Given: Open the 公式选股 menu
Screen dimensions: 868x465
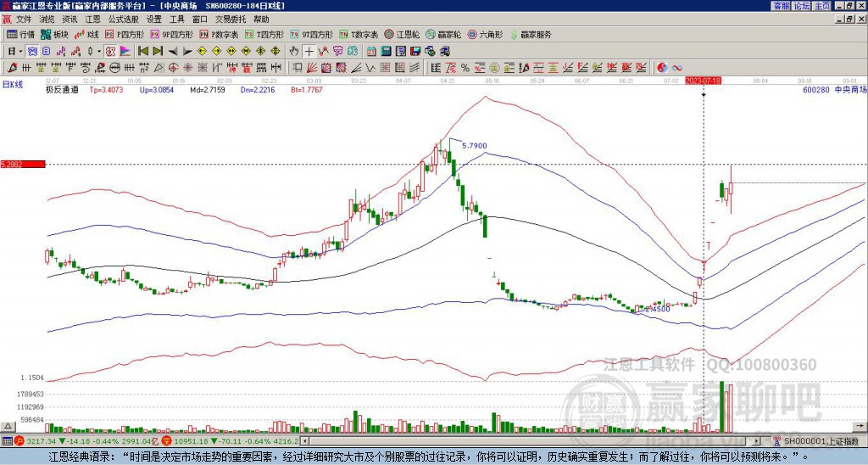Looking at the screenshot, I should tap(124, 20).
